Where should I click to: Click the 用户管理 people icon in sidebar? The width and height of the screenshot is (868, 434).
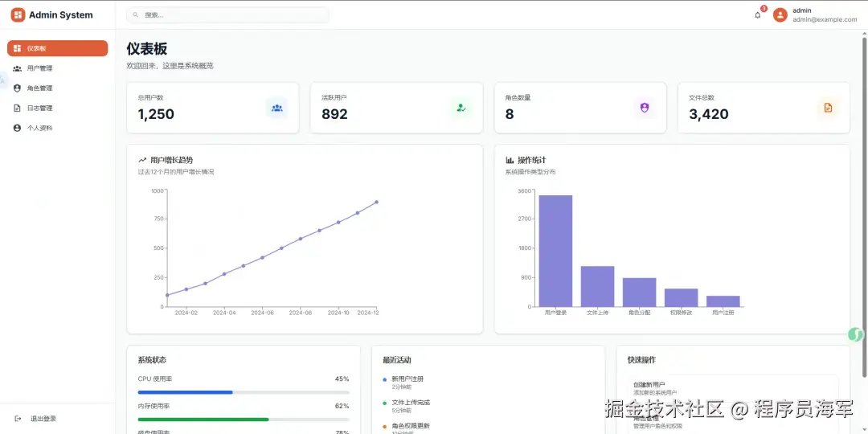point(17,68)
